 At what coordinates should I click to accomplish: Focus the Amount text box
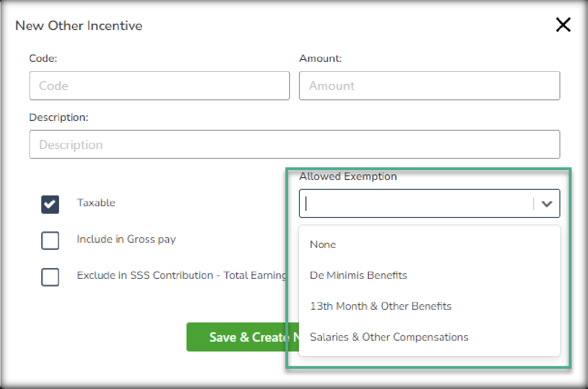tap(429, 86)
